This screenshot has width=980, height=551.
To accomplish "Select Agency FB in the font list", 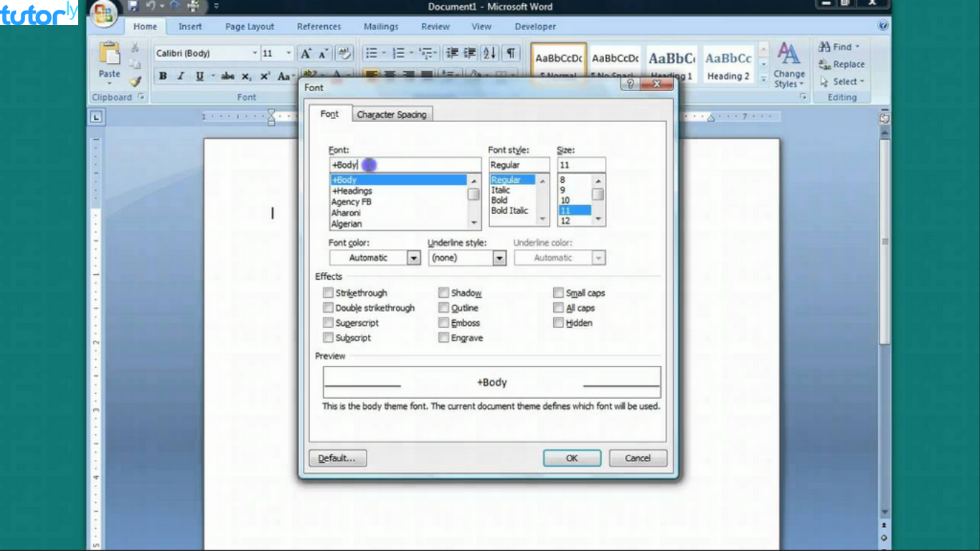I will click(352, 202).
